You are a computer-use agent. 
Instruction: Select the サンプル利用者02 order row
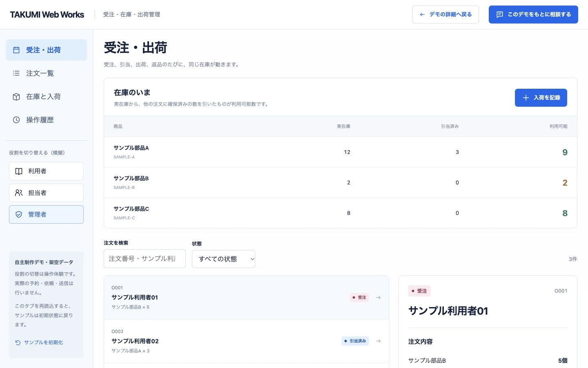(246, 341)
